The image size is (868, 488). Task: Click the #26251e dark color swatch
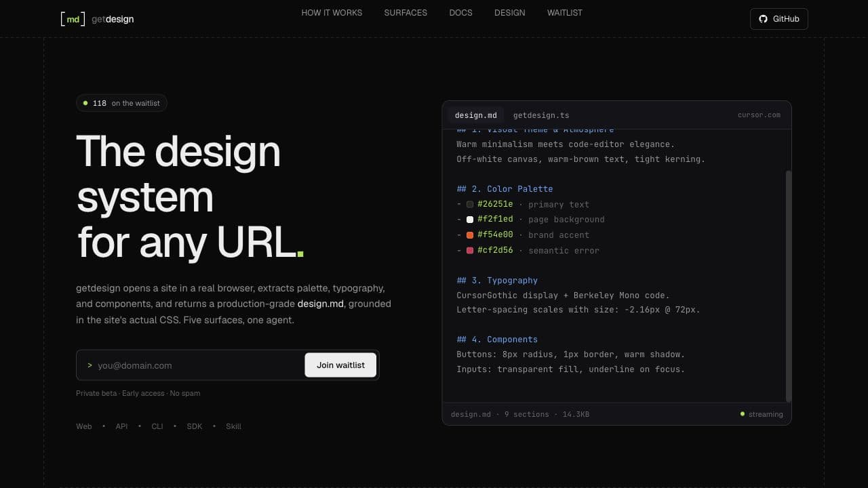(470, 204)
